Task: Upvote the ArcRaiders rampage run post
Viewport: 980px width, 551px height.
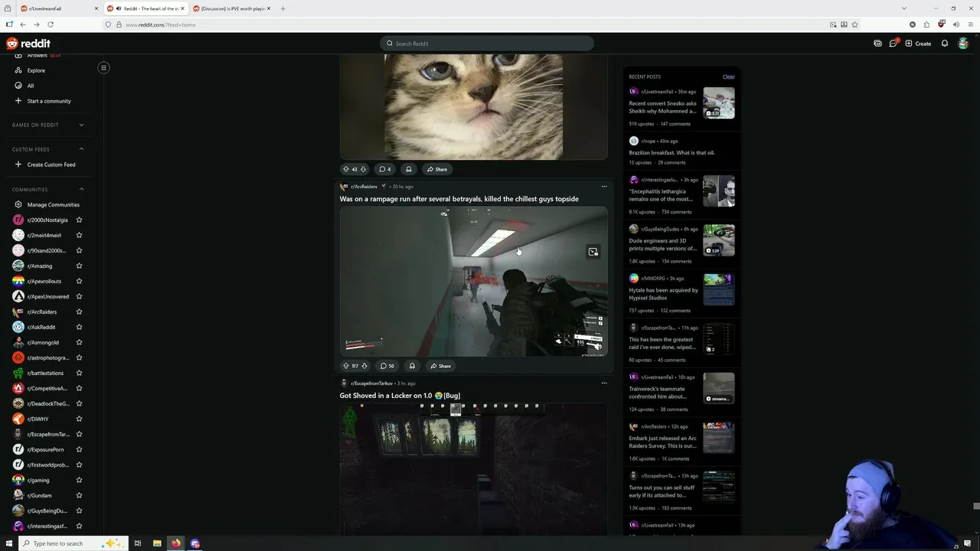Action: pos(346,366)
